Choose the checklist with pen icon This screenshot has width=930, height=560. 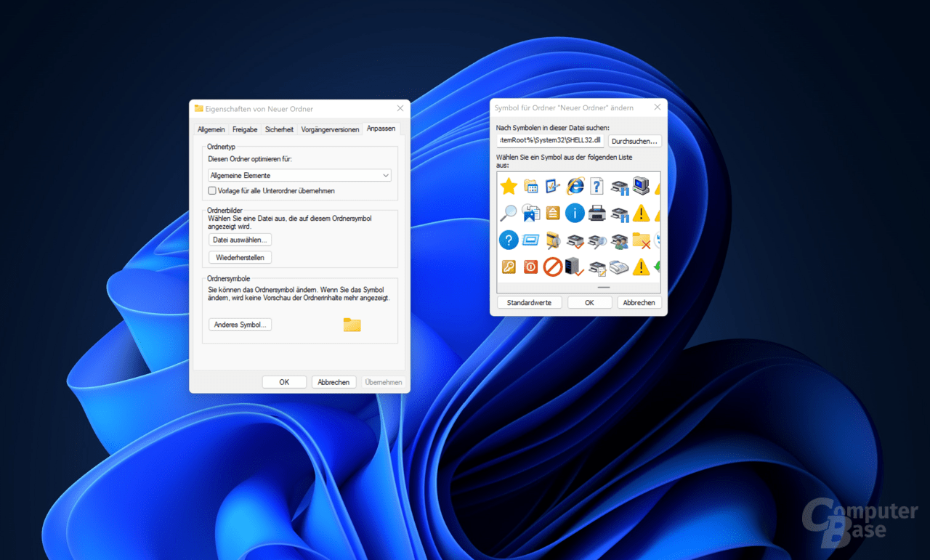tap(553, 187)
